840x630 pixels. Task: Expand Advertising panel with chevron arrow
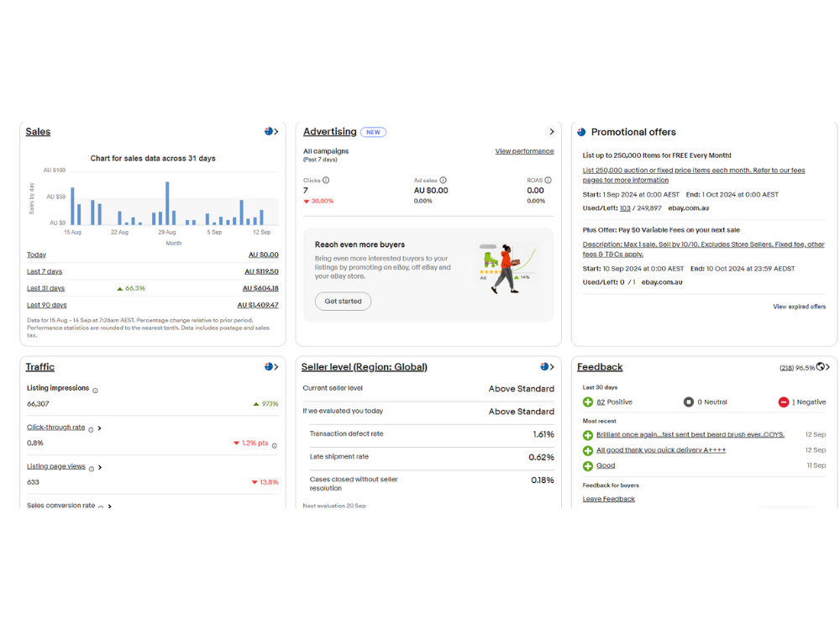click(x=551, y=132)
